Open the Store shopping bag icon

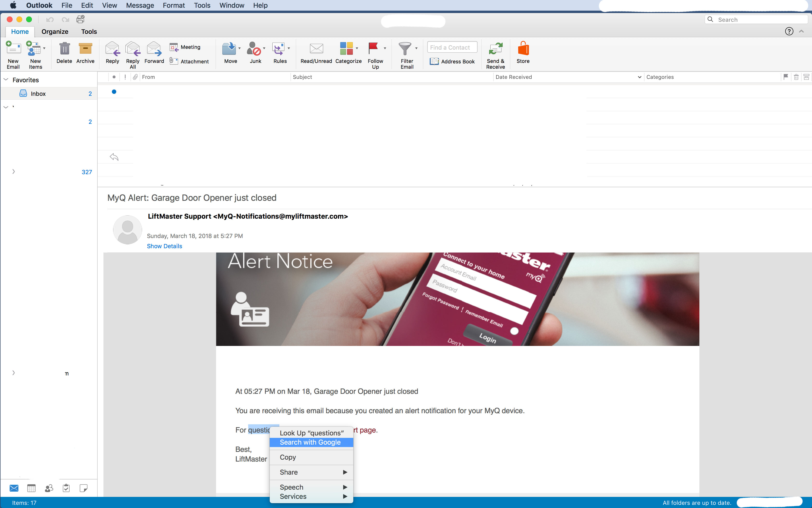coord(523,48)
